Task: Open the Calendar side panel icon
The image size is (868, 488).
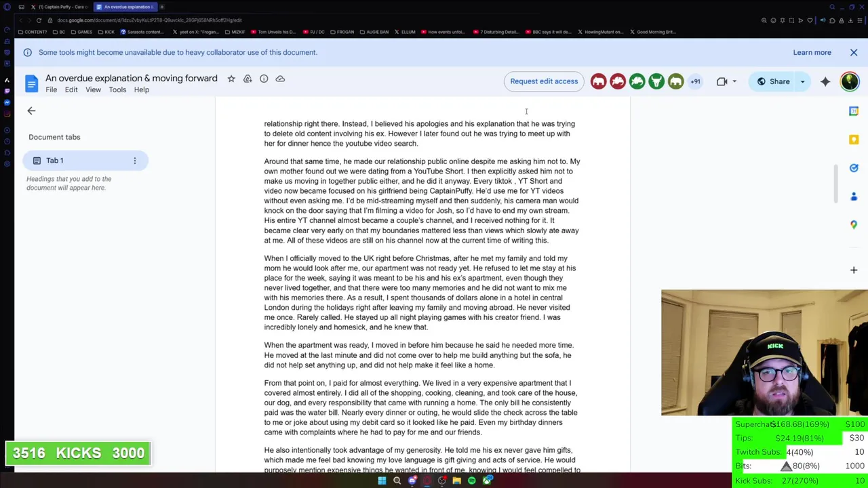Action: click(x=854, y=111)
